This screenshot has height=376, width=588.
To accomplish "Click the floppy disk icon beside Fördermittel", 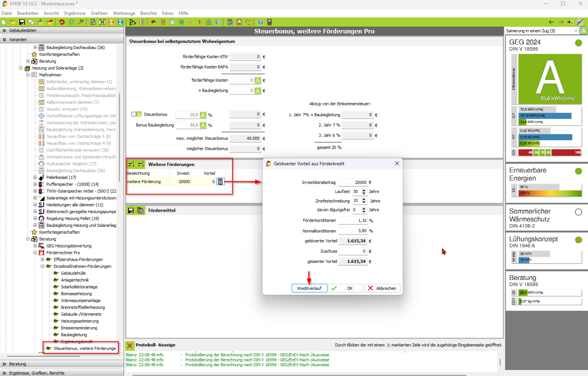I will [131, 211].
